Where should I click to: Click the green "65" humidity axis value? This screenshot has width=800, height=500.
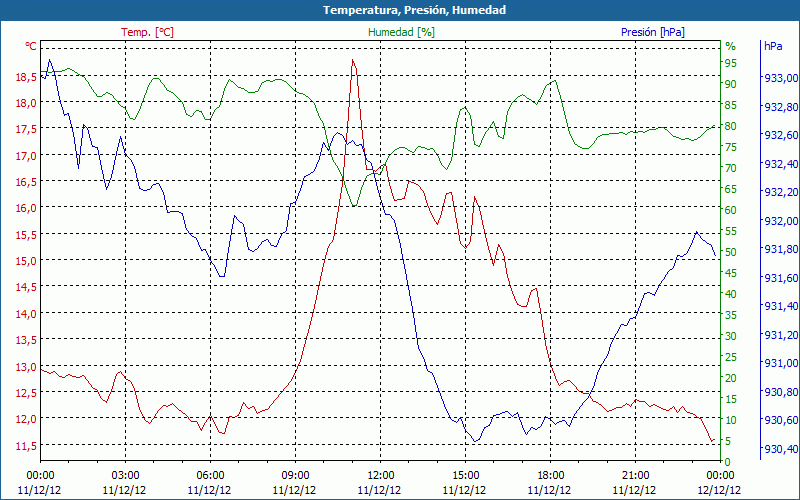point(731,189)
